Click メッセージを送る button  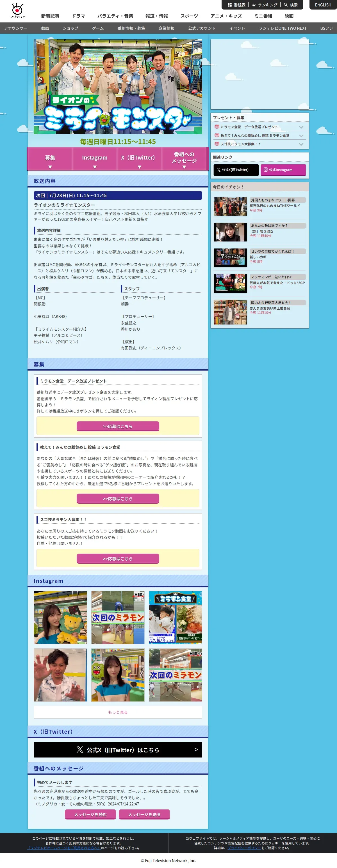[144, 814]
